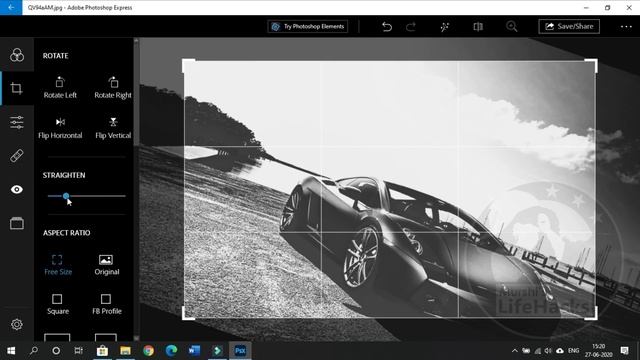
Task: Open Save/Share
Action: [x=569, y=27]
